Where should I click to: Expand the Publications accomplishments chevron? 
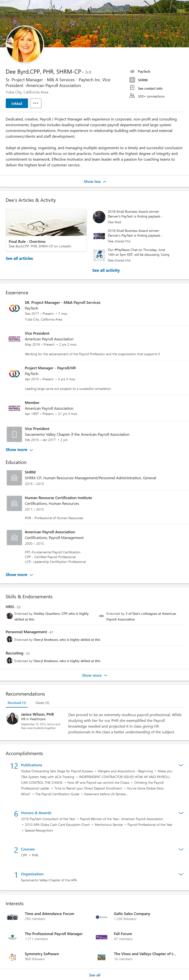pyautogui.click(x=181, y=765)
